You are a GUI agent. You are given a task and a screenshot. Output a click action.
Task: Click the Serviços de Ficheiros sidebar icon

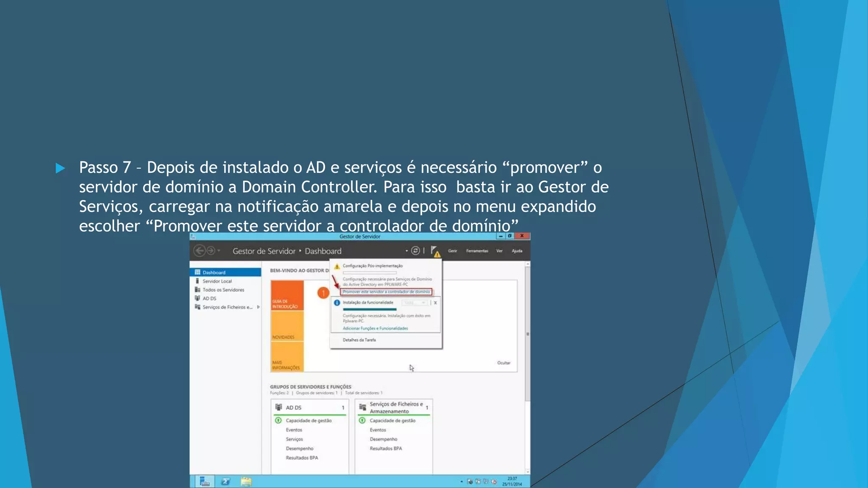pos(198,307)
